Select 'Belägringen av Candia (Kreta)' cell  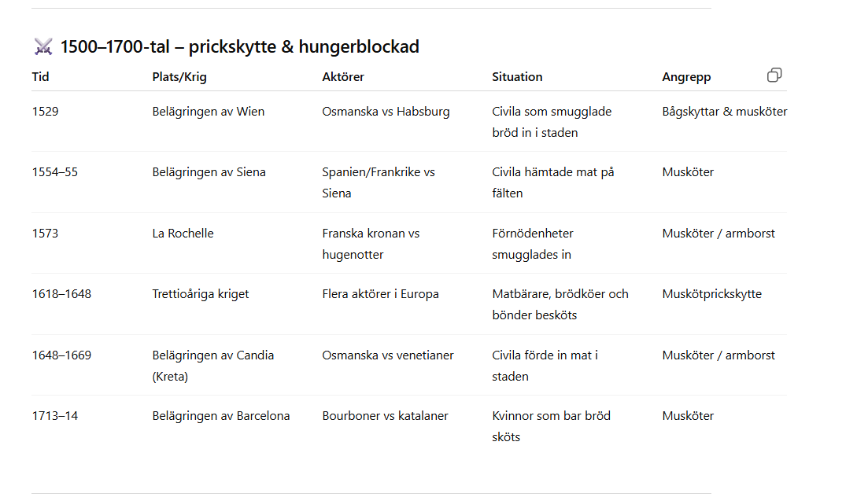(213, 366)
